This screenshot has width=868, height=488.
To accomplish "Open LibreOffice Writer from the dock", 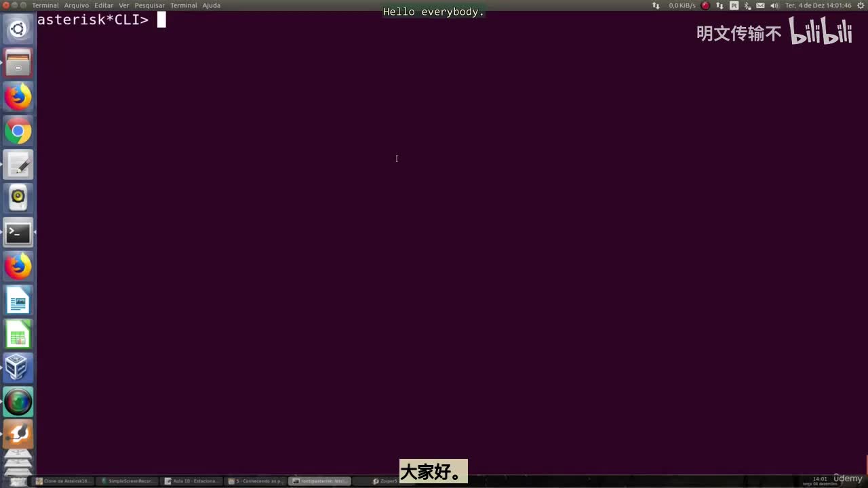I will [18, 300].
